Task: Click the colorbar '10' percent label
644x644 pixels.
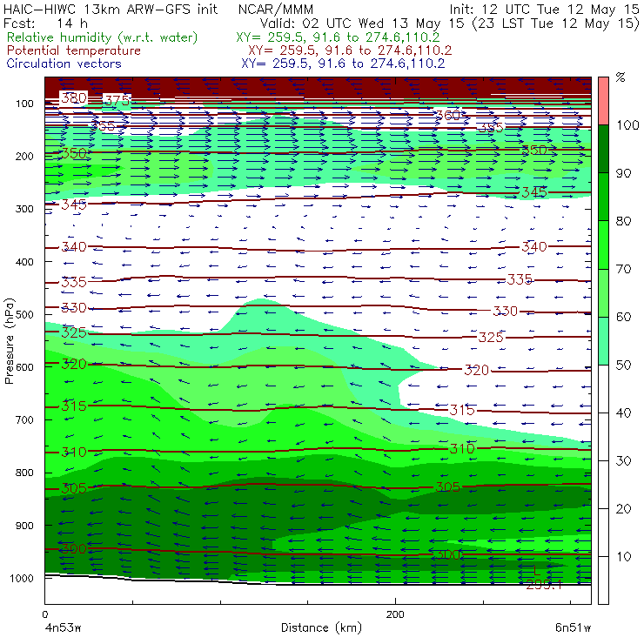Action: pos(624,557)
